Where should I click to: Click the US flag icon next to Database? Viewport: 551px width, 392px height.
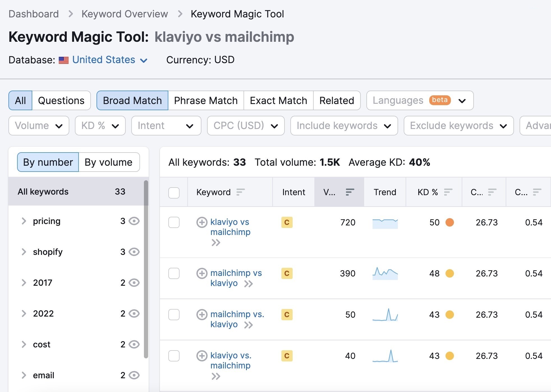(x=64, y=60)
